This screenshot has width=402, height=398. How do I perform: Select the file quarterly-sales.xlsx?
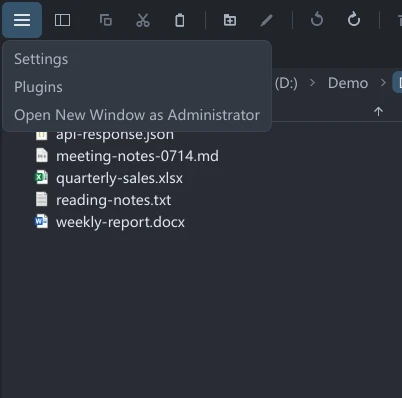[x=119, y=178]
